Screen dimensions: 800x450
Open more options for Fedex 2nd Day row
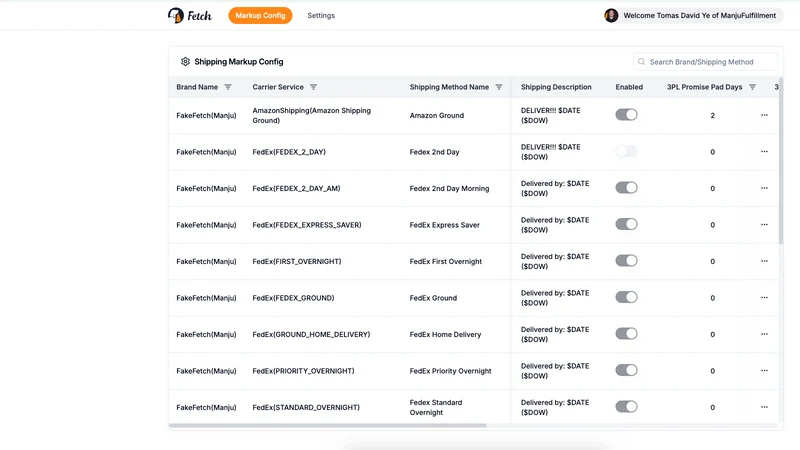764,152
